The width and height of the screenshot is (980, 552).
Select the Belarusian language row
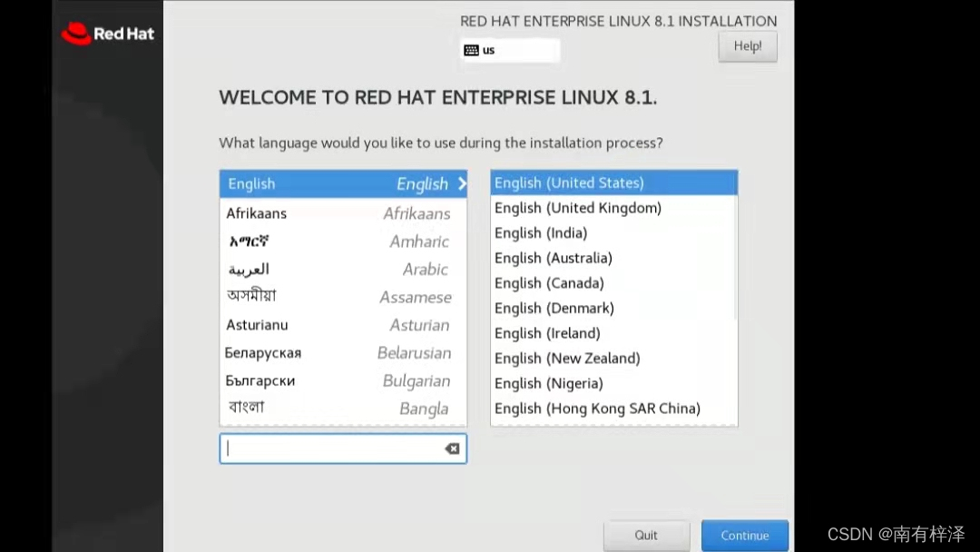pyautogui.click(x=343, y=352)
